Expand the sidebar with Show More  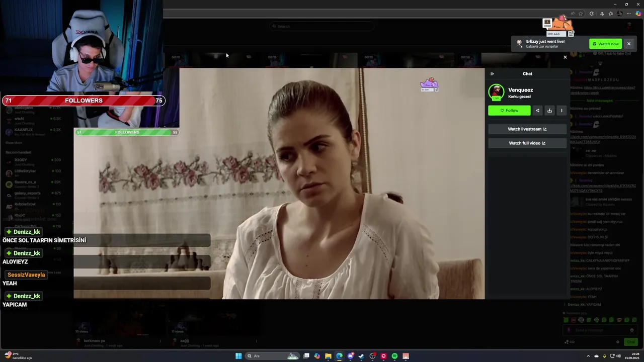(14, 143)
